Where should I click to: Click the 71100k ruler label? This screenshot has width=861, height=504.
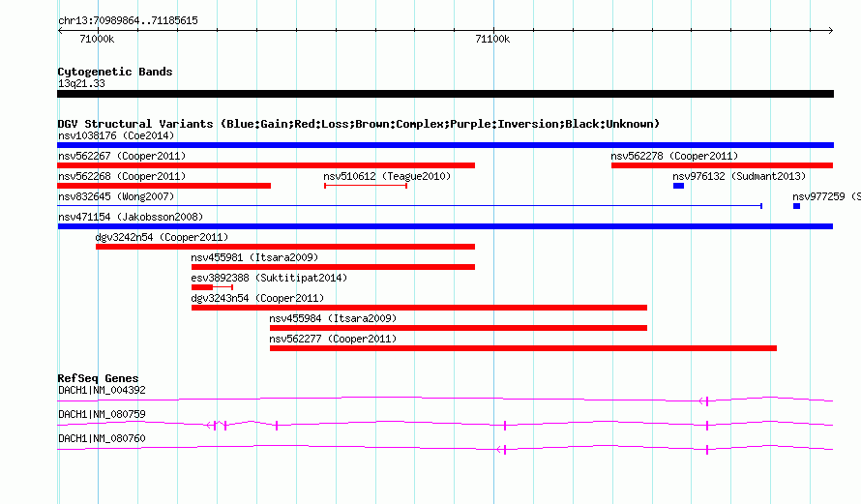(492, 39)
